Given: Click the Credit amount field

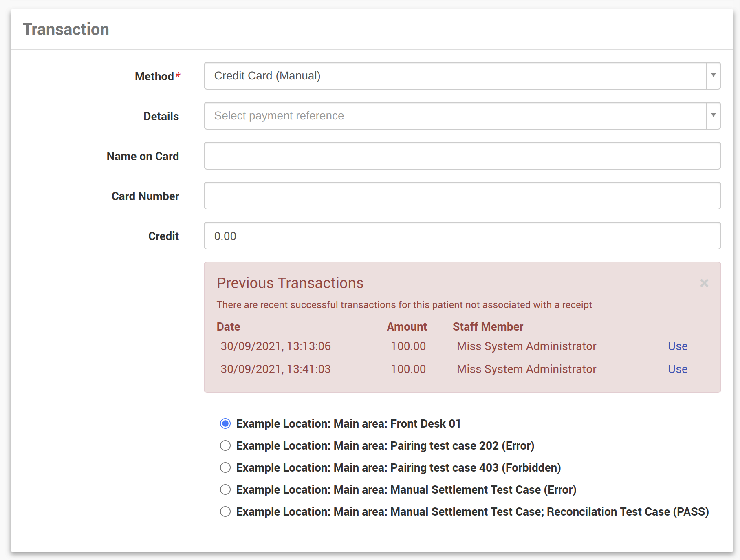Looking at the screenshot, I should tap(462, 236).
